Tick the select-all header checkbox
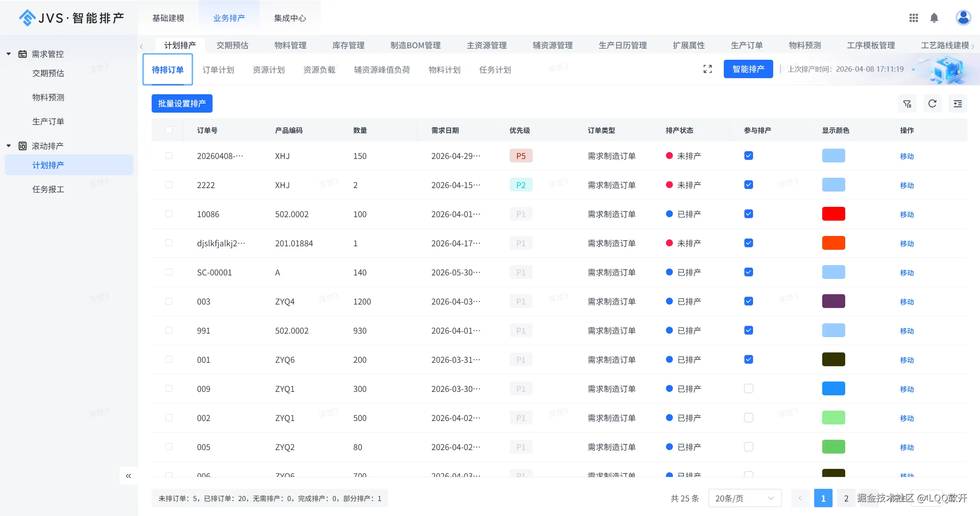Viewport: 980px width, 516px height. [169, 130]
